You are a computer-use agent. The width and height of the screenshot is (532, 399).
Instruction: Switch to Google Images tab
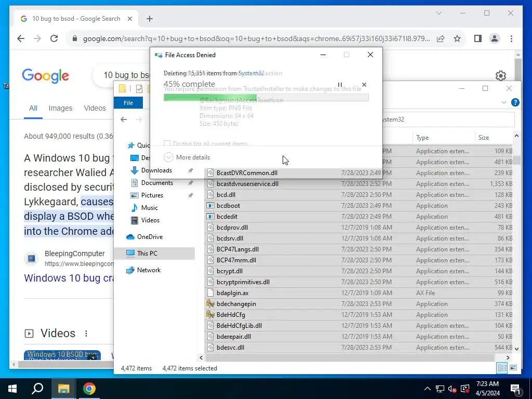(60, 108)
